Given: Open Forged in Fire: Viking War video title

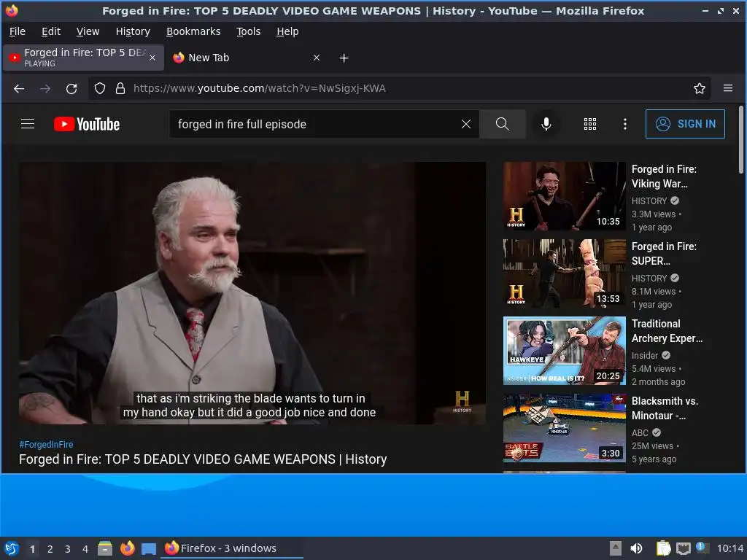Looking at the screenshot, I should pos(664,176).
